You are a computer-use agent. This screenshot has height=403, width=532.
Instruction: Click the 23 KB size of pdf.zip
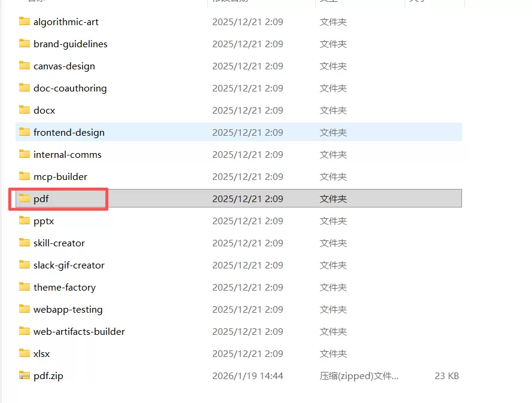pos(447,376)
